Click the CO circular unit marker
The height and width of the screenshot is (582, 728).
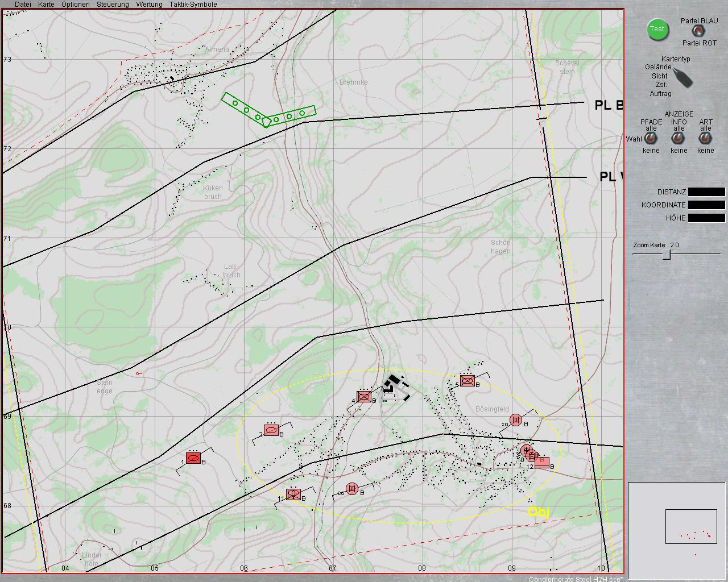352,488
